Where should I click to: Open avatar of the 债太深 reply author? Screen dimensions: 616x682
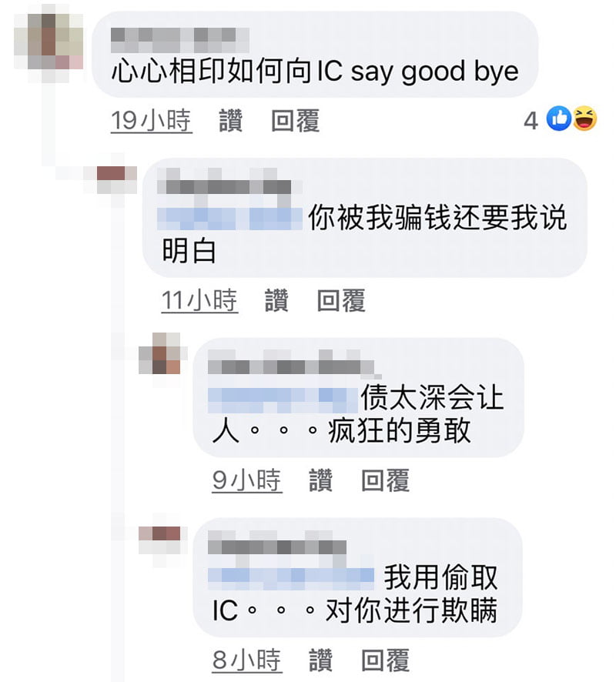159,353
